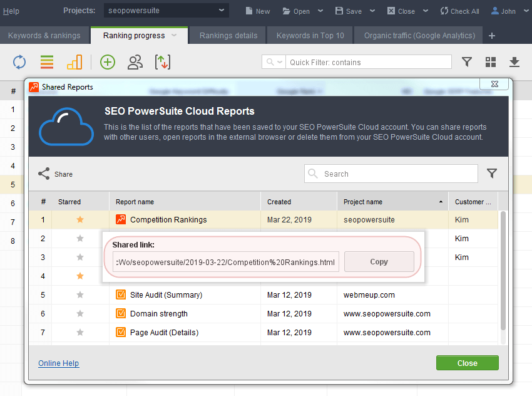Open the competitors people icon
The width and height of the screenshot is (532, 396).
(135, 62)
